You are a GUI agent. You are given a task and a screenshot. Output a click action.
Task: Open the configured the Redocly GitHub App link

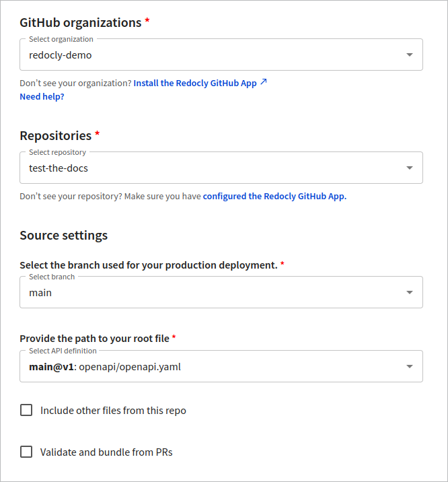pos(275,197)
